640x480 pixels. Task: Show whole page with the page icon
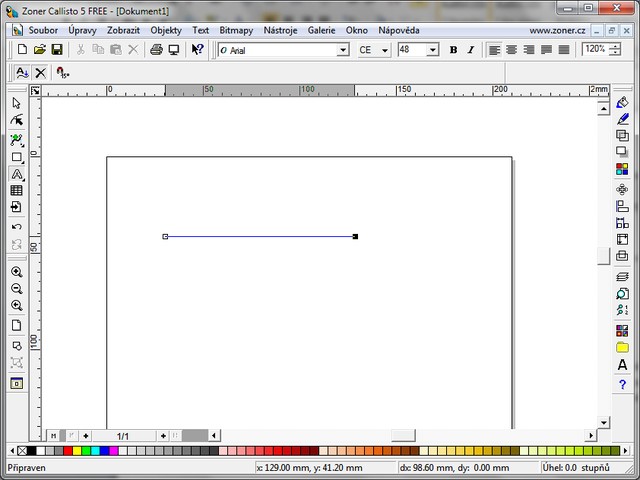click(x=16, y=325)
